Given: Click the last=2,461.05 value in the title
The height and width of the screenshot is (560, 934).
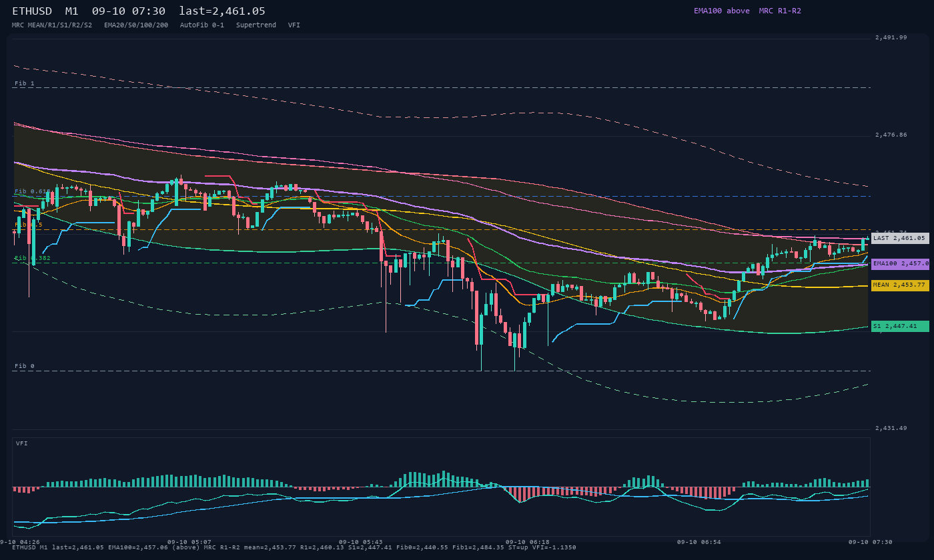Looking at the screenshot, I should tap(222, 11).
